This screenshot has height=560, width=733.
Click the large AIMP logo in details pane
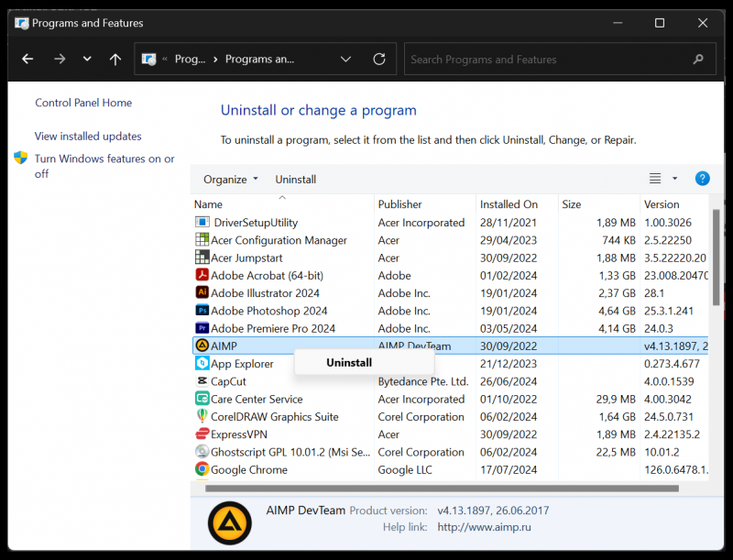pos(230,523)
